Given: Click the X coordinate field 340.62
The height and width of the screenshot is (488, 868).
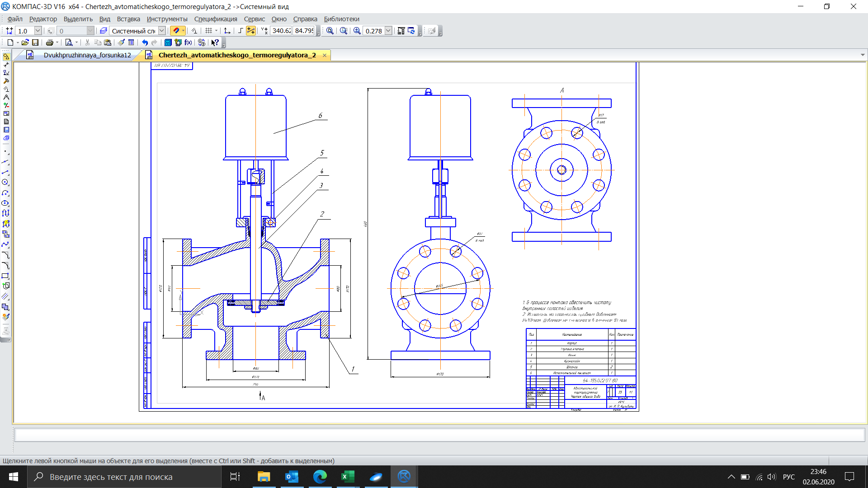Looking at the screenshot, I should (x=281, y=31).
